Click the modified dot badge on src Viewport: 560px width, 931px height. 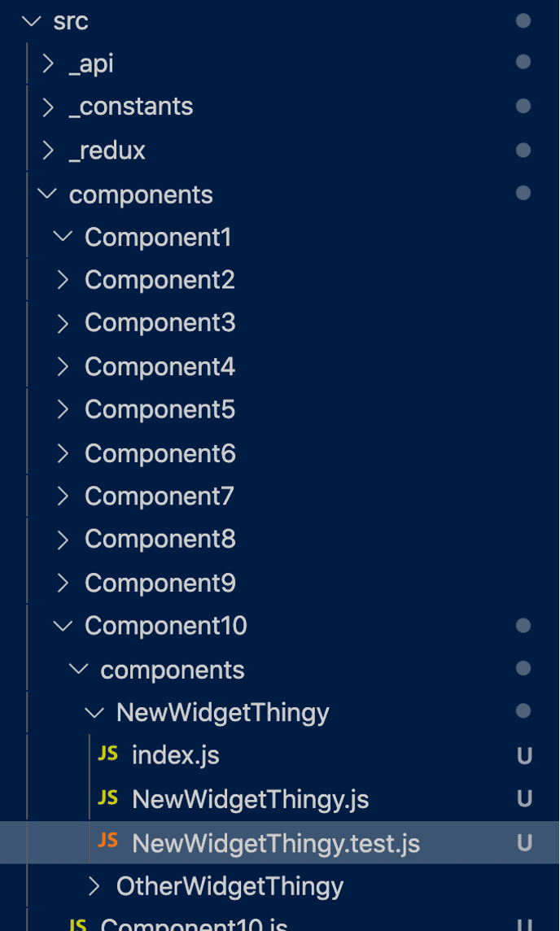pyautogui.click(x=523, y=21)
